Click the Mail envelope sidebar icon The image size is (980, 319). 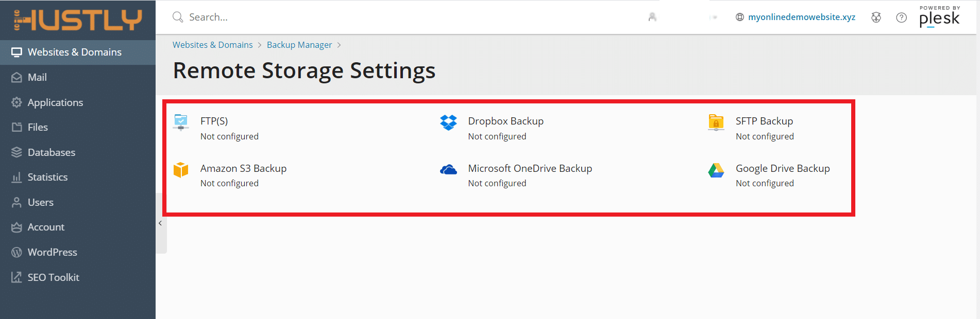[x=17, y=77]
